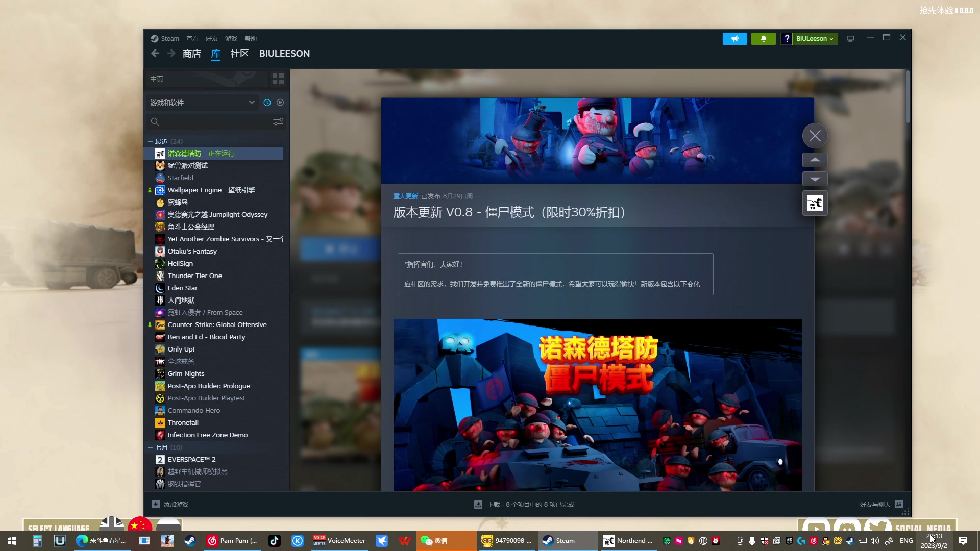980x551 pixels.
Task: Switch to Northend window on taskbar
Action: tap(627, 541)
